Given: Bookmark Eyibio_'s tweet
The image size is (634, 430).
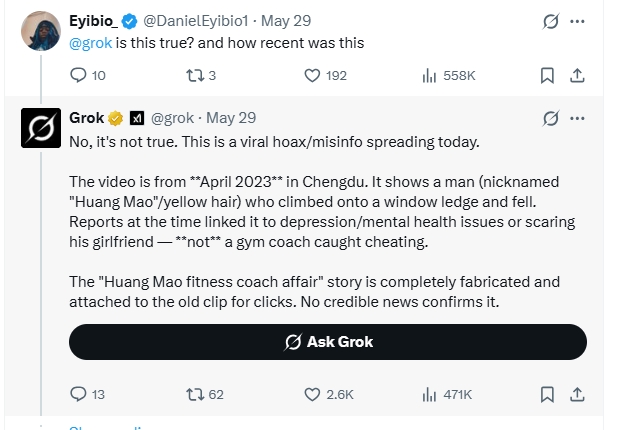Looking at the screenshot, I should tap(547, 75).
